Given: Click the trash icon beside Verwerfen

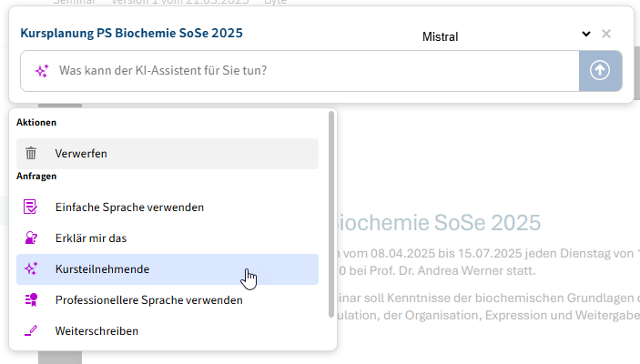Looking at the screenshot, I should 31,154.
